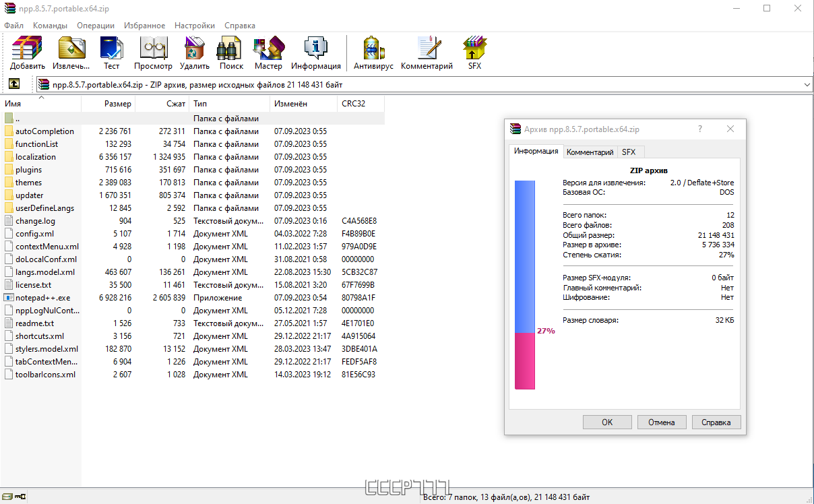Screen dimensions: 814x504
Task: Select the parent folder '..' entry
Action: point(194,119)
